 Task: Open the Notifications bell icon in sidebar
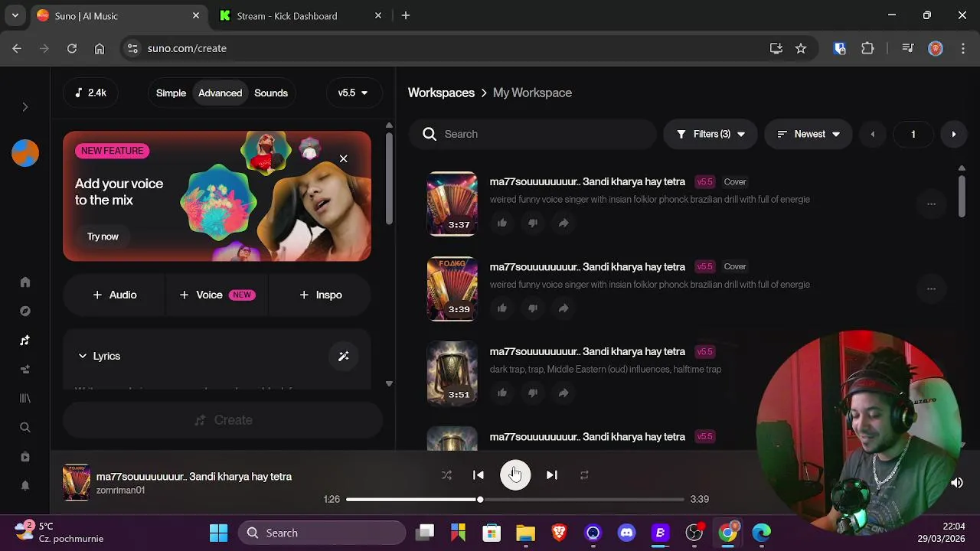coord(24,486)
